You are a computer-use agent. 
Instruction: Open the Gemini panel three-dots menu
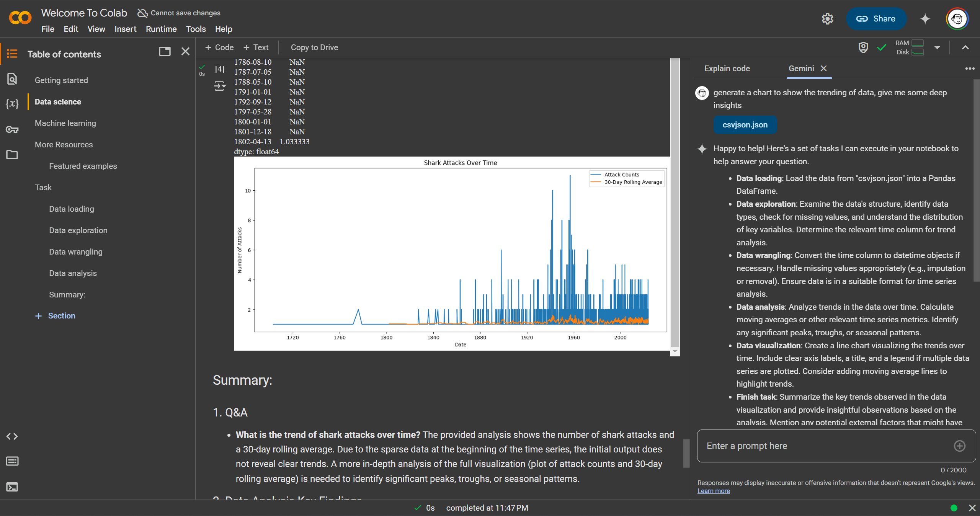[x=970, y=69]
